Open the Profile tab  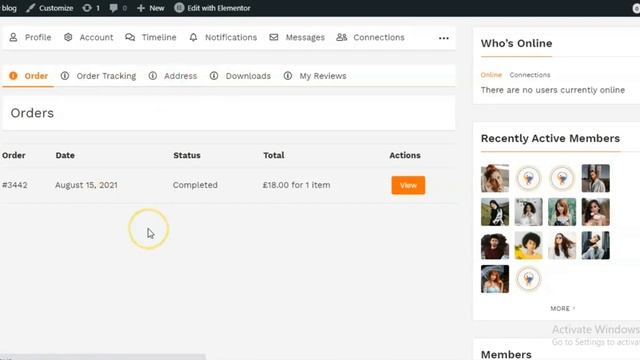(30, 37)
